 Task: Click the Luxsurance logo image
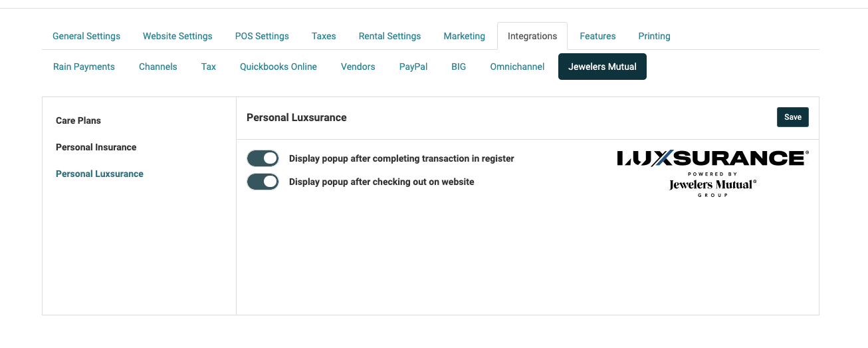tap(712, 173)
